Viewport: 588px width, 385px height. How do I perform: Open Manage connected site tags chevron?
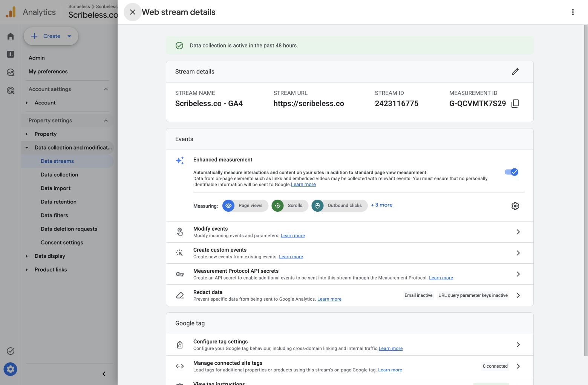point(518,366)
